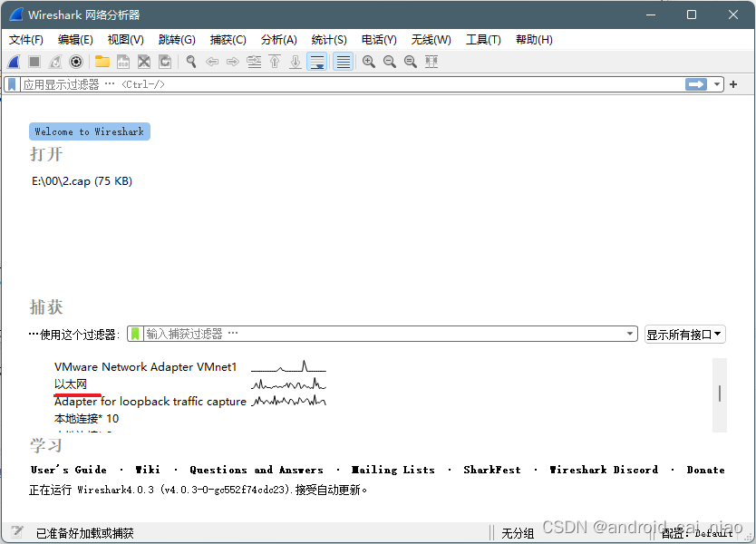Open the 视图(V) menu

click(x=125, y=40)
